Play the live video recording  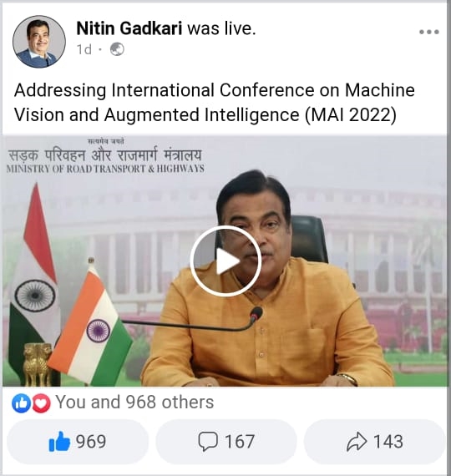pyautogui.click(x=225, y=261)
